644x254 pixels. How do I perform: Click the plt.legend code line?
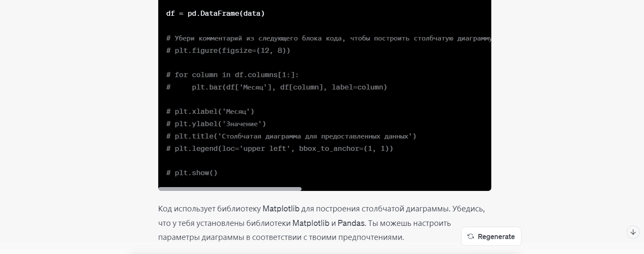coord(279,149)
